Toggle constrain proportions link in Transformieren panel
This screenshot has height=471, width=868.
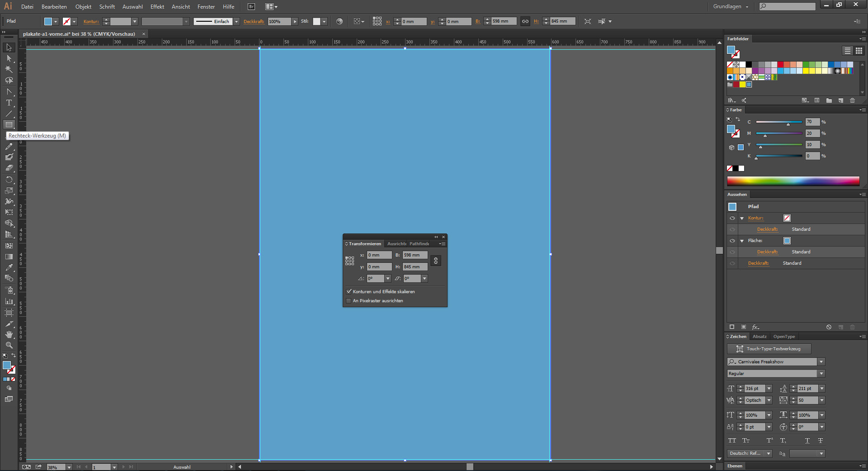[x=435, y=261]
